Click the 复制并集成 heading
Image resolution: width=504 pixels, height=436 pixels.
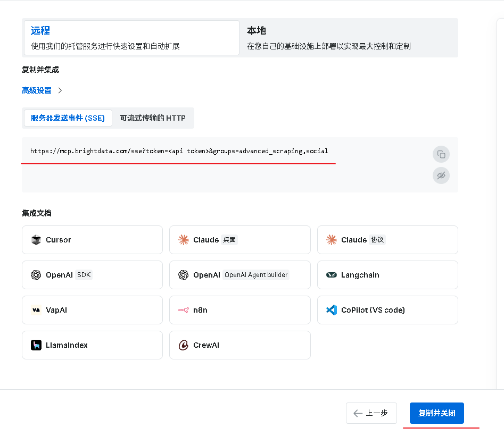tap(40, 70)
